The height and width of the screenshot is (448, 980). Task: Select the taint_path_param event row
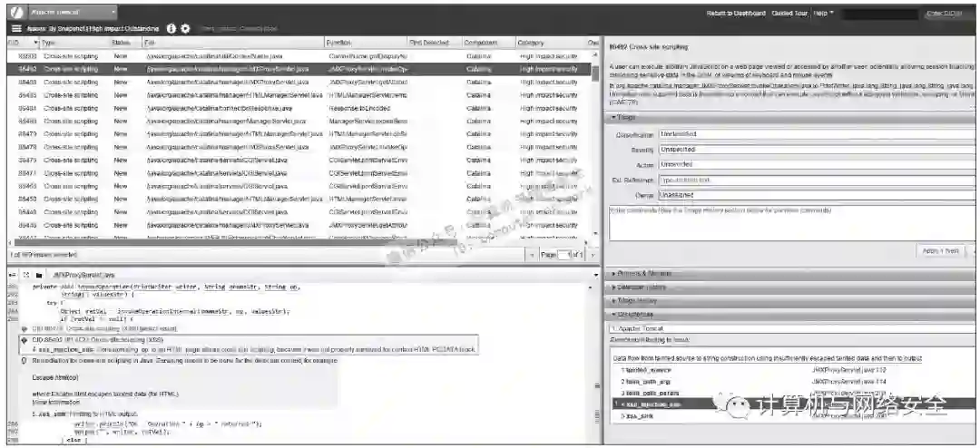[x=792, y=393]
